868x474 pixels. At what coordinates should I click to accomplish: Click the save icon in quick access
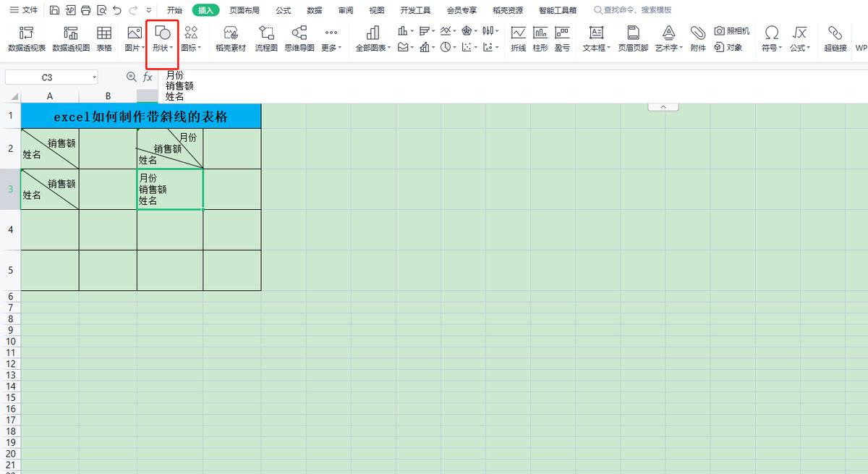tap(55, 10)
